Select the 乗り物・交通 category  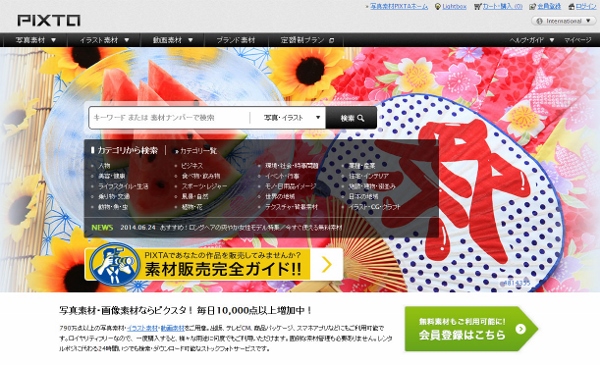pyautogui.click(x=114, y=197)
